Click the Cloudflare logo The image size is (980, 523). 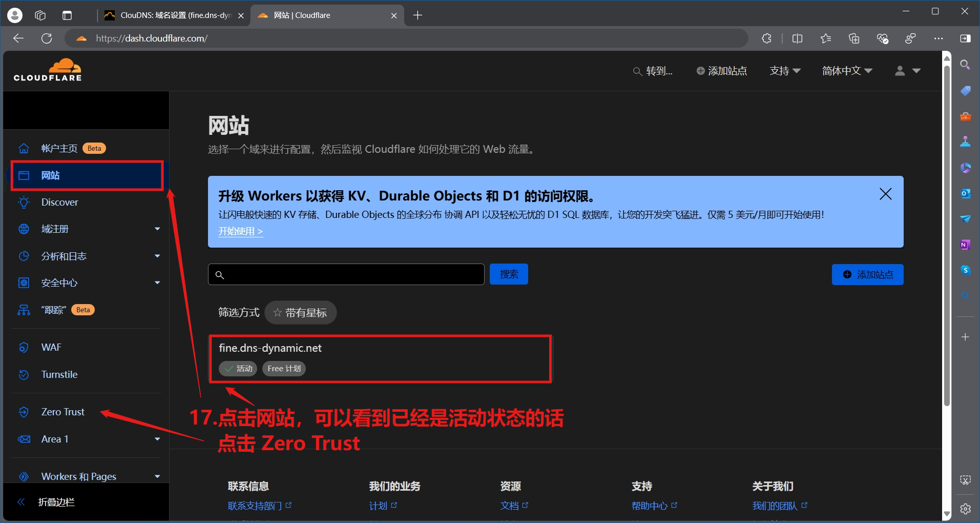click(48, 70)
